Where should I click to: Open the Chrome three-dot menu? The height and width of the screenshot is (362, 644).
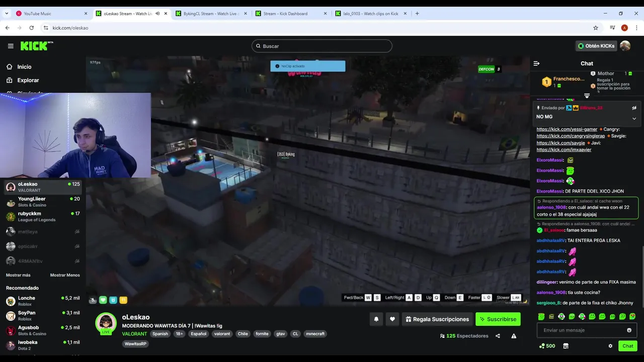pos(636,28)
